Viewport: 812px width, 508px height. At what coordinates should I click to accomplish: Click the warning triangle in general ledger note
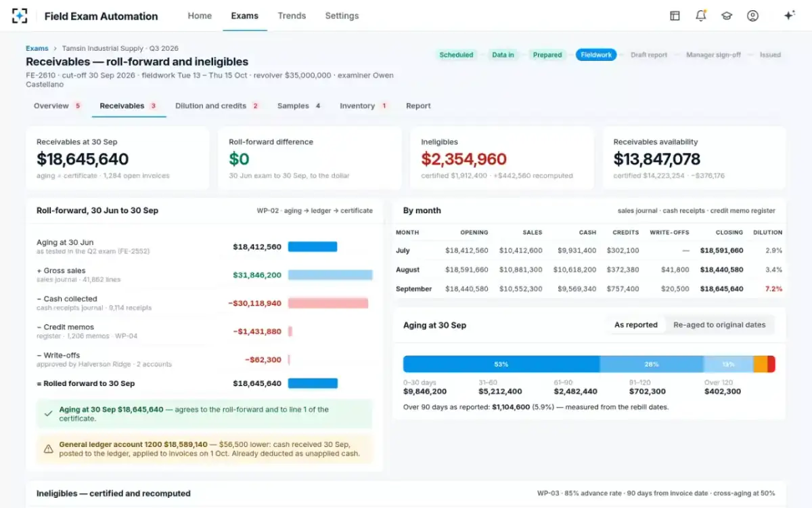click(x=48, y=449)
